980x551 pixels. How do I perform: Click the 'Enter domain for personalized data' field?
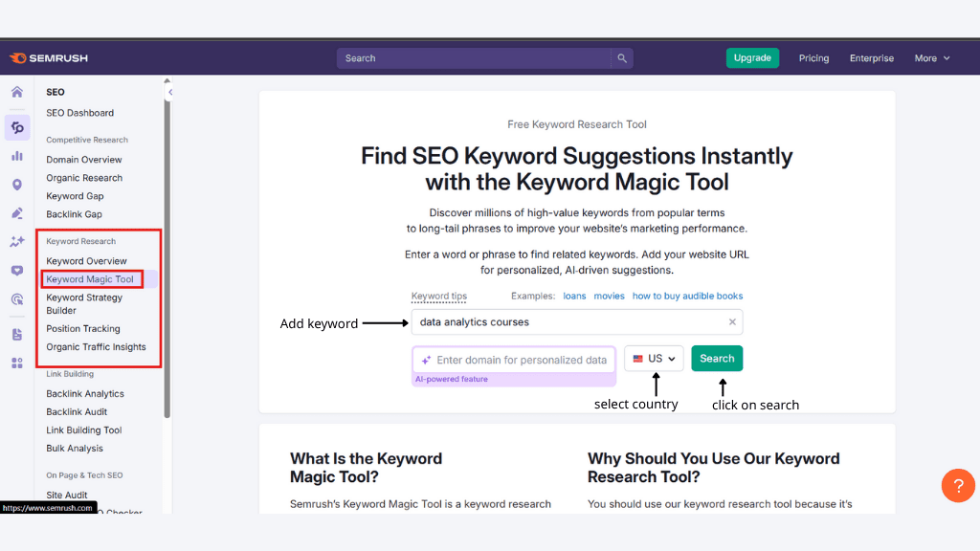point(514,360)
